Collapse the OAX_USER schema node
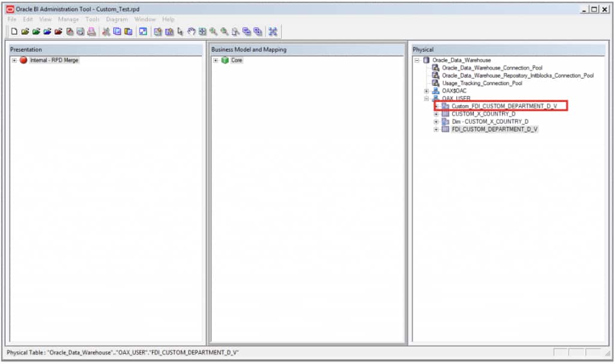This screenshot has height=364, width=615. (426, 99)
